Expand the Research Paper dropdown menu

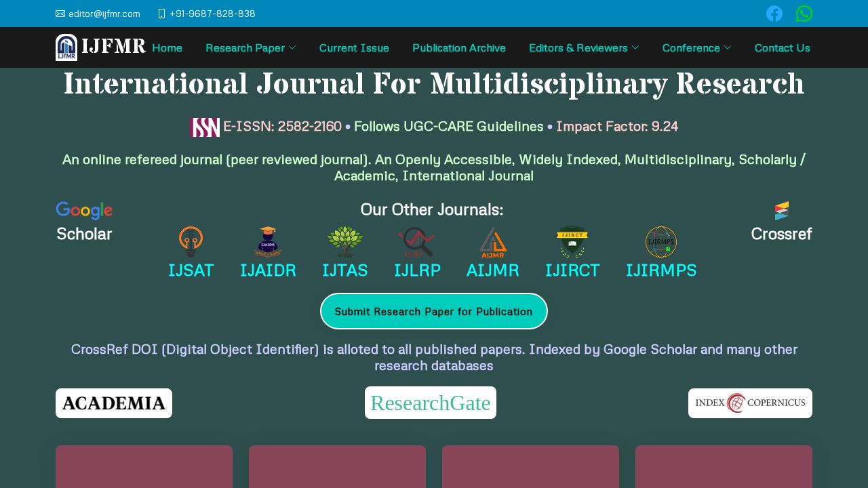[x=251, y=47]
